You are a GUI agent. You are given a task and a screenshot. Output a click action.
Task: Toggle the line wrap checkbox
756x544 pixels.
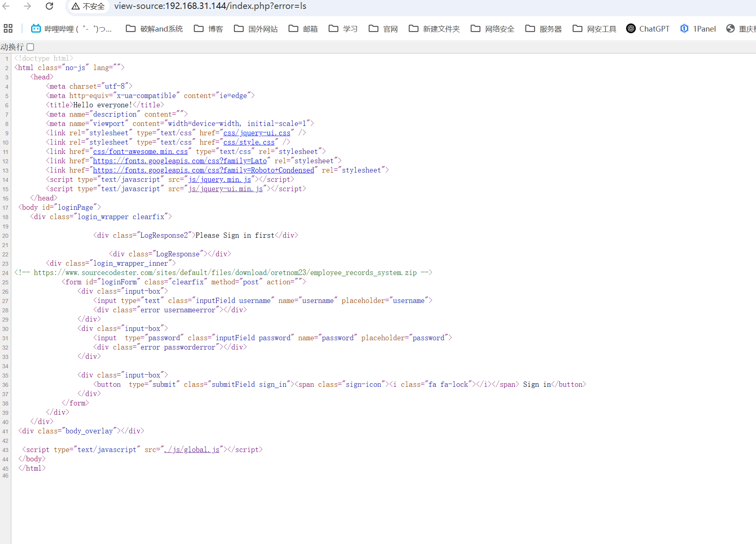pyautogui.click(x=30, y=47)
